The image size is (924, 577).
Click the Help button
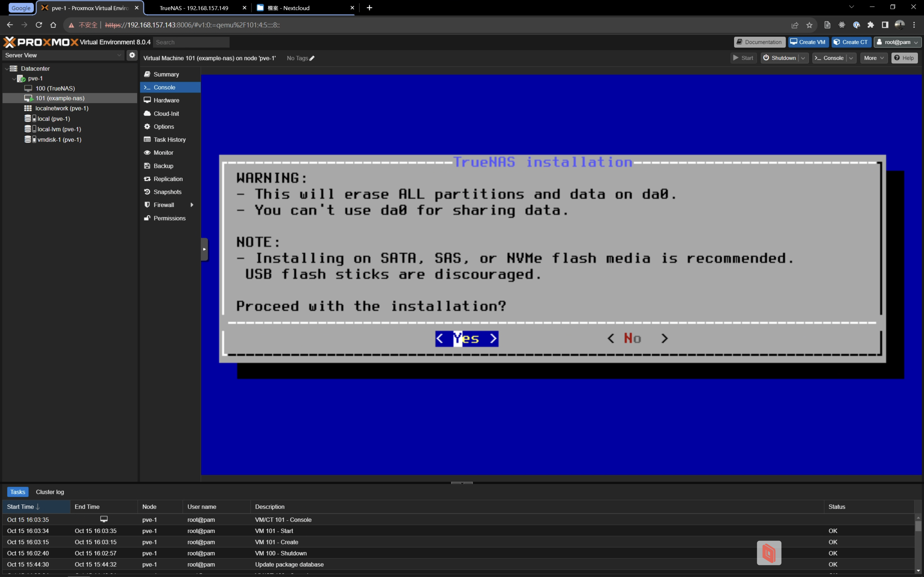904,58
